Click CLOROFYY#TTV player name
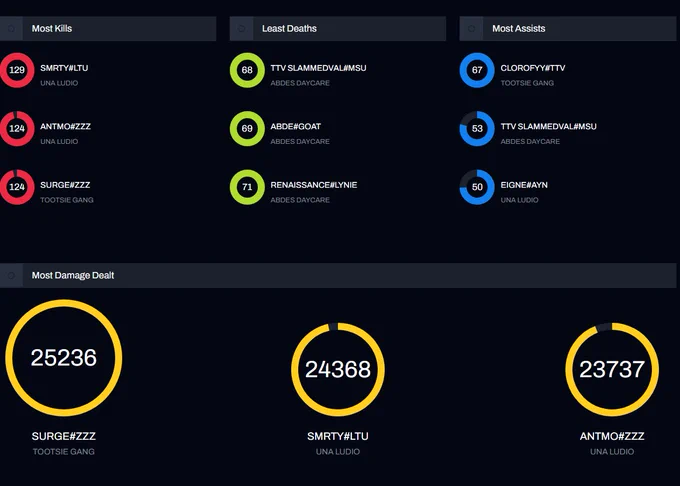 pos(533,68)
